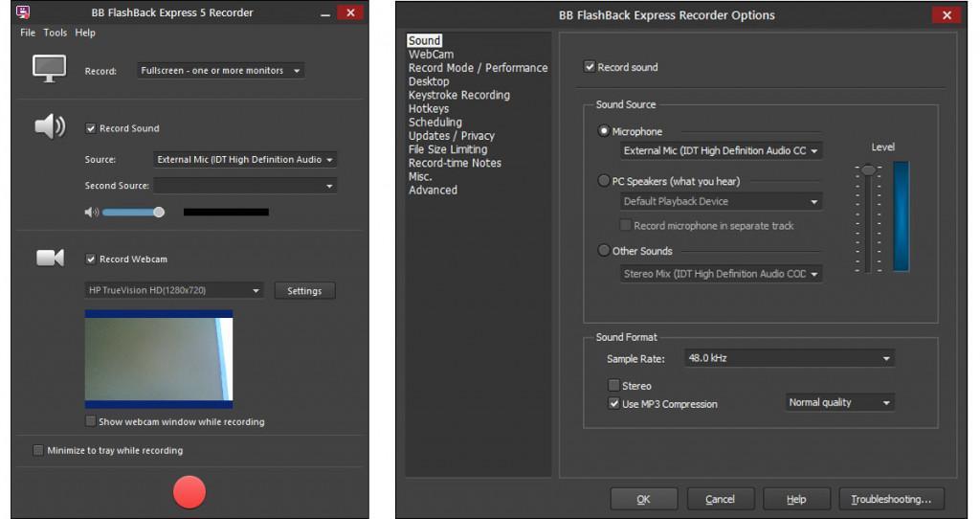Select Record Mode / Performance category

pyautogui.click(x=478, y=68)
